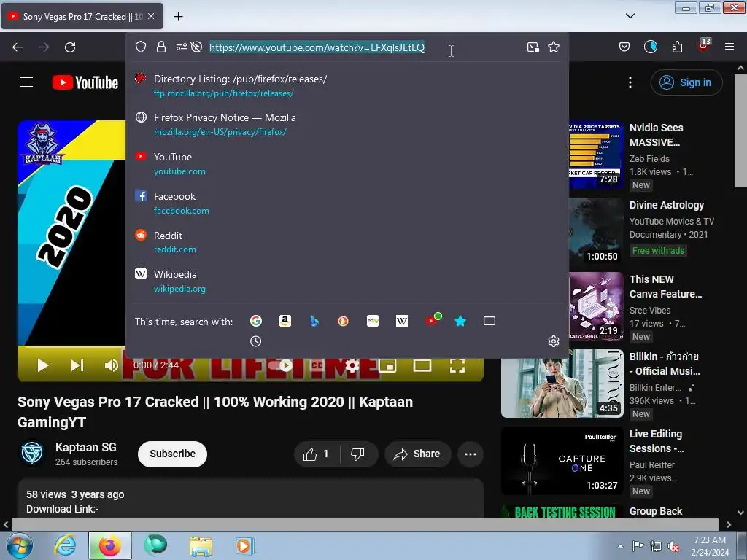Viewport: 747px width, 560px height.
Task: Choose the Wikipedia suggestion row
Action: pos(347,281)
